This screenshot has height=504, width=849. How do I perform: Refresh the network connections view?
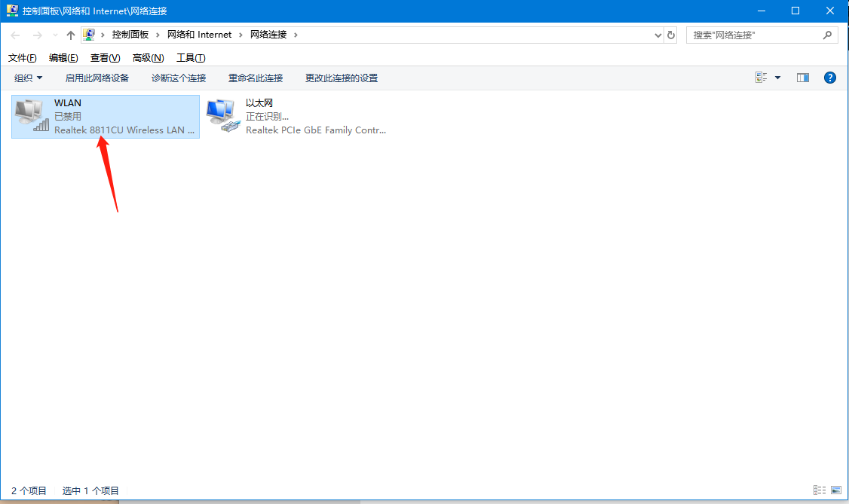pyautogui.click(x=671, y=35)
